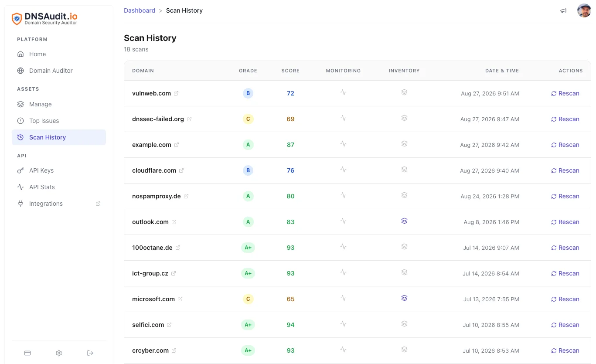Toggle inventory icon for 100octane.de
The image size is (596, 364).
tap(404, 247)
